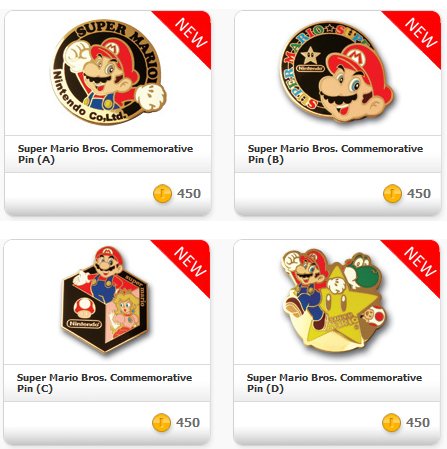This screenshot has height=449, width=447.
Task: Click the coin icon on Pin (C)
Action: (x=161, y=423)
